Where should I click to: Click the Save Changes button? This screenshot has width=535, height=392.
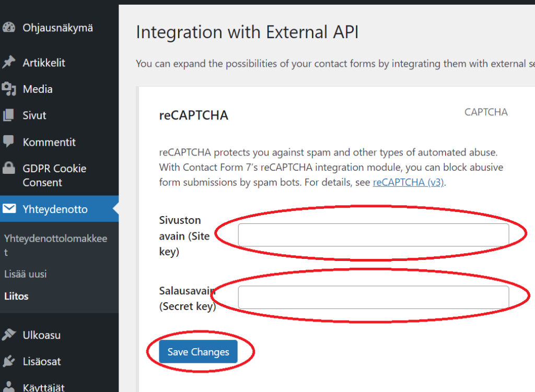click(198, 351)
